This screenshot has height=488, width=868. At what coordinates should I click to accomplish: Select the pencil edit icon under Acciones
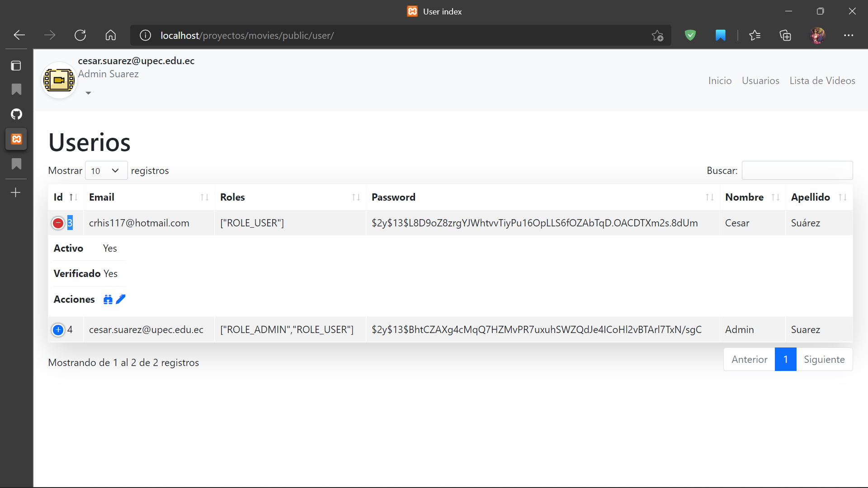[120, 299]
